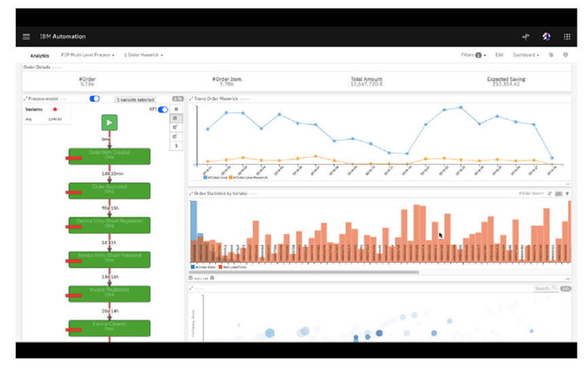This screenshot has height=376, width=588.
Task: Select the highlighted clock duration view icon
Action: [x=176, y=118]
